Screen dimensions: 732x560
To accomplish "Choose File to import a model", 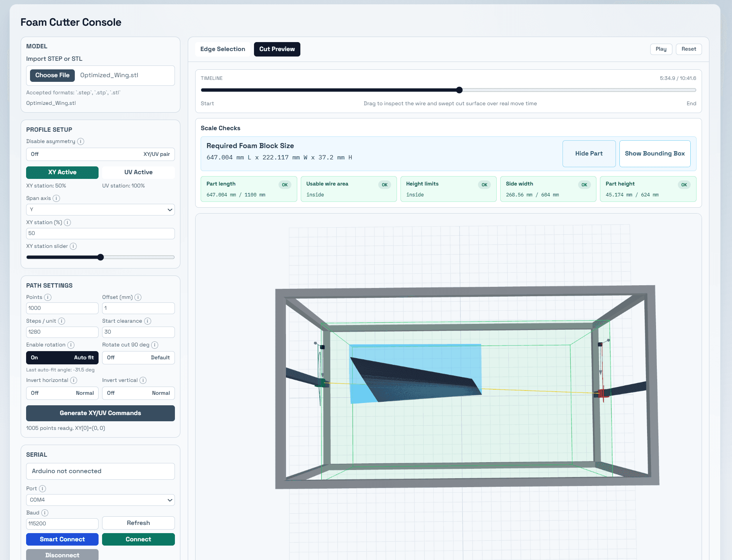I will coord(52,75).
